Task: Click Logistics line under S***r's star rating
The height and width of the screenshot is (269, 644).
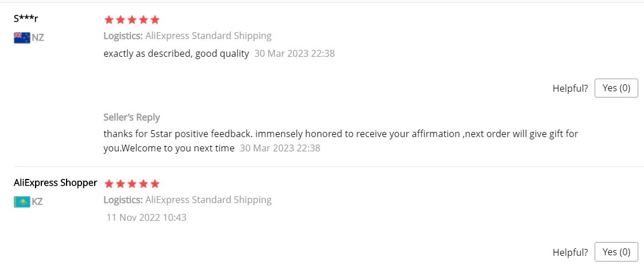Action: tap(187, 36)
